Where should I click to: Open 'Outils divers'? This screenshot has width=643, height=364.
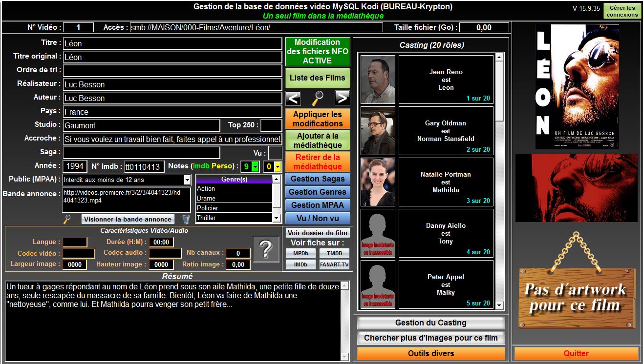pyautogui.click(x=431, y=353)
